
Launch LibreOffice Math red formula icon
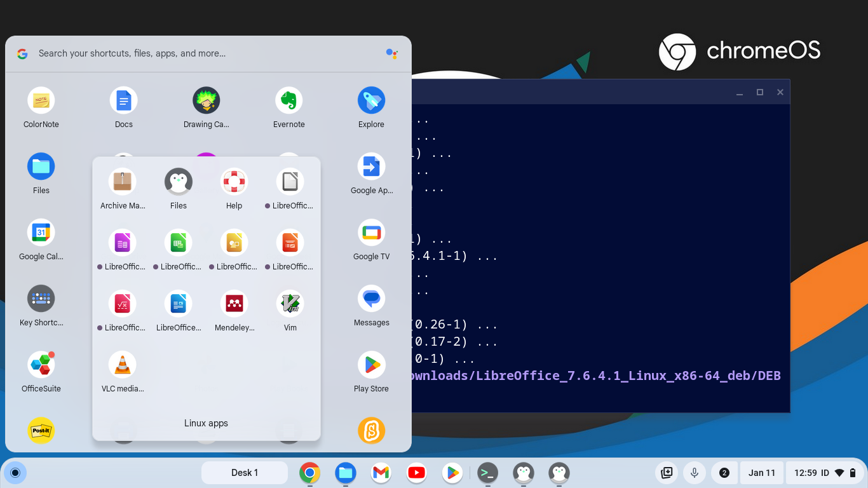(123, 304)
